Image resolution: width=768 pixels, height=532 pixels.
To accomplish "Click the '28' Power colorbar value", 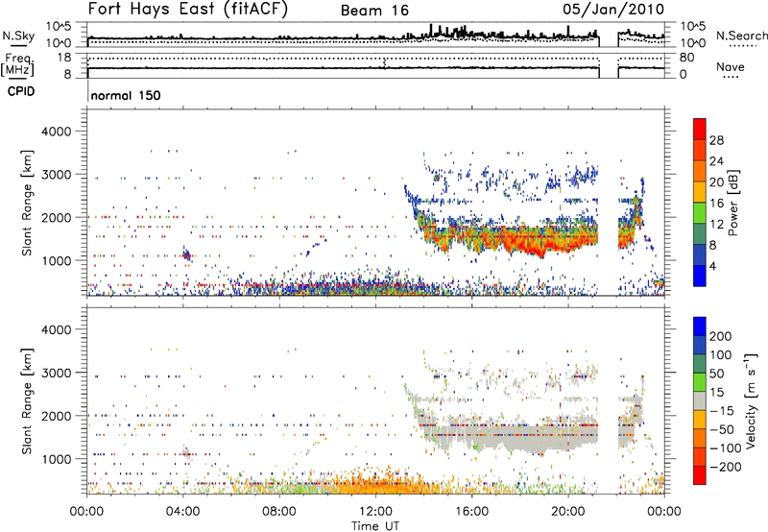I will [x=716, y=140].
